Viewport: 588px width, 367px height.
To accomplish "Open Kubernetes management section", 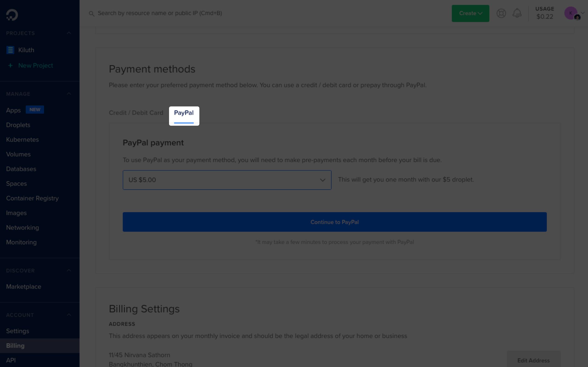I will 23,139.
